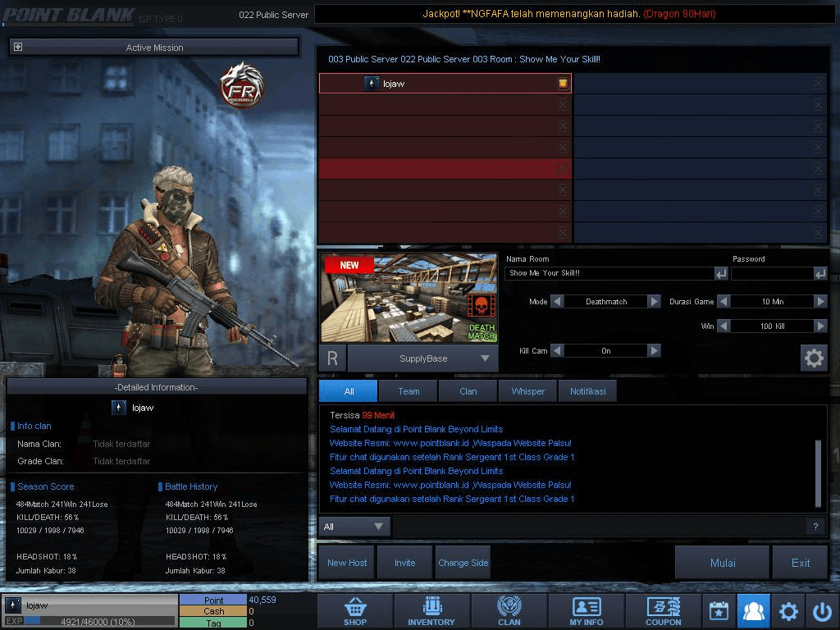840x630 pixels.
Task: Select the All chat tab
Action: tap(349, 391)
